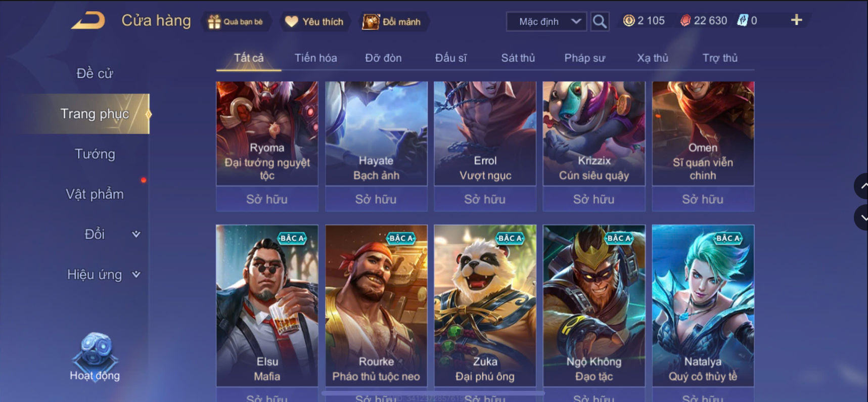Open the Zuka Đại phú ông skin card
Image resolution: width=868 pixels, height=402 pixels.
[485, 305]
